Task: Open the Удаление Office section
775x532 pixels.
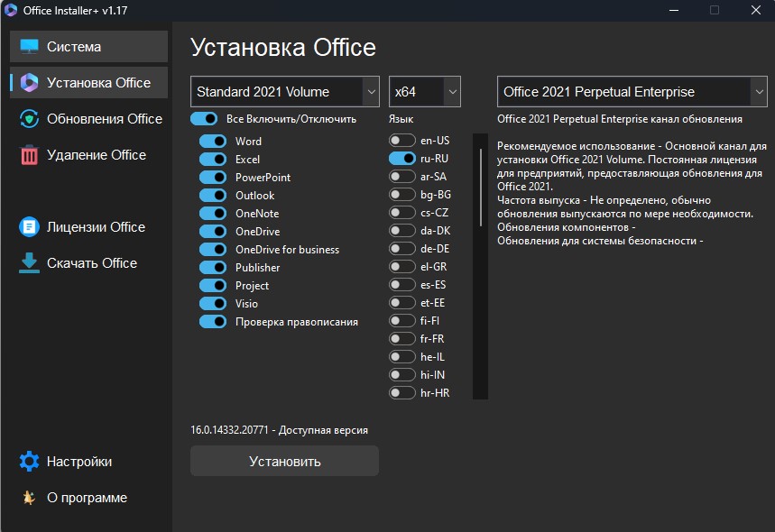Action: click(89, 154)
